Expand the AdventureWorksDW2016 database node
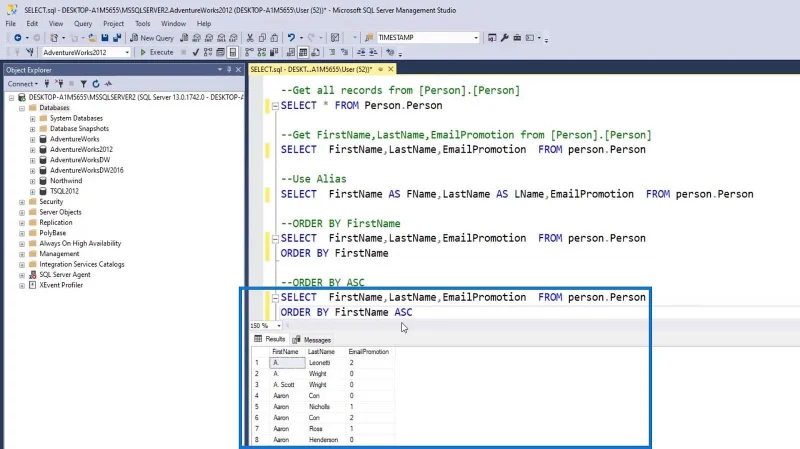The width and height of the screenshot is (800, 449). (x=33, y=170)
